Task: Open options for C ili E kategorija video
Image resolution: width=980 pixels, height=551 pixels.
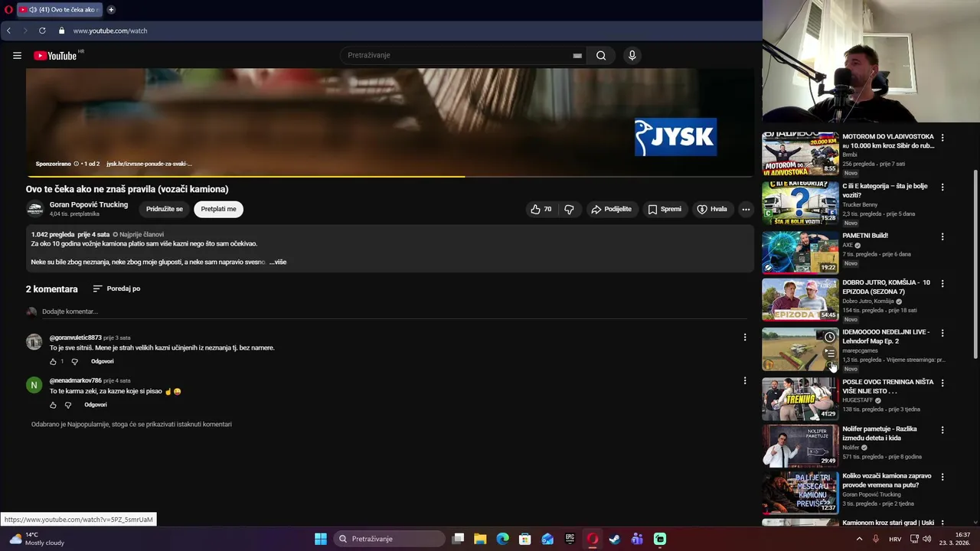Action: pyautogui.click(x=942, y=187)
